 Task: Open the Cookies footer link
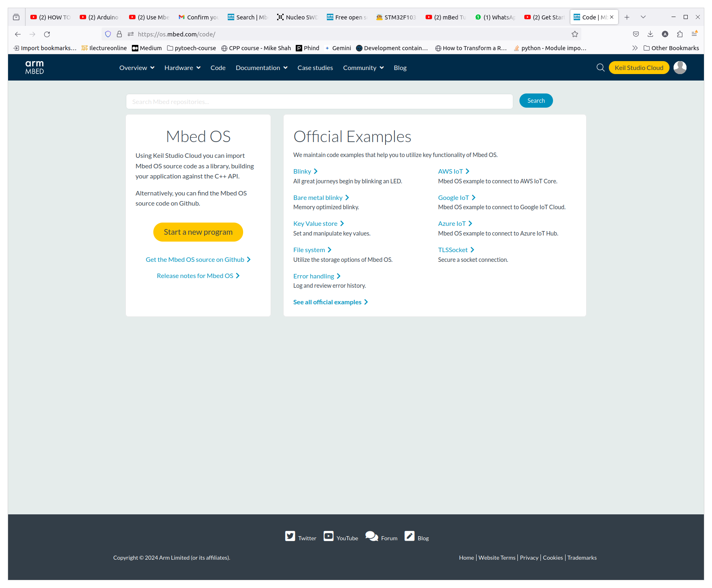[553, 558]
